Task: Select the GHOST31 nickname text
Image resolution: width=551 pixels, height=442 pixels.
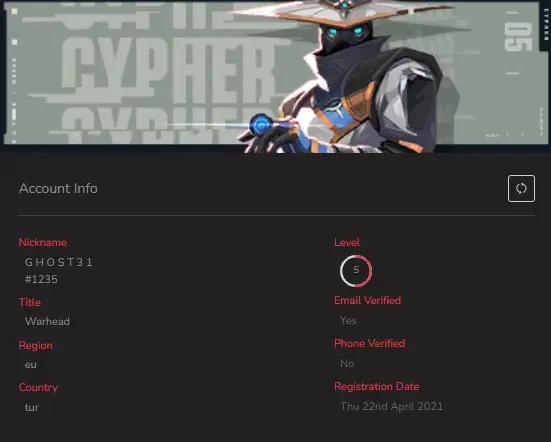Action: coord(59,262)
